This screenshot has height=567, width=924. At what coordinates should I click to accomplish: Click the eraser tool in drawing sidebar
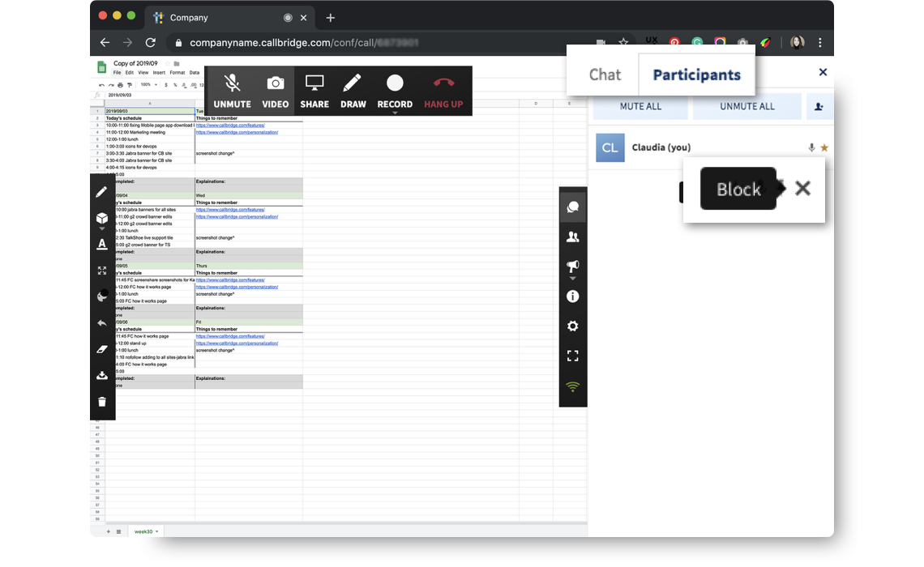(x=103, y=349)
